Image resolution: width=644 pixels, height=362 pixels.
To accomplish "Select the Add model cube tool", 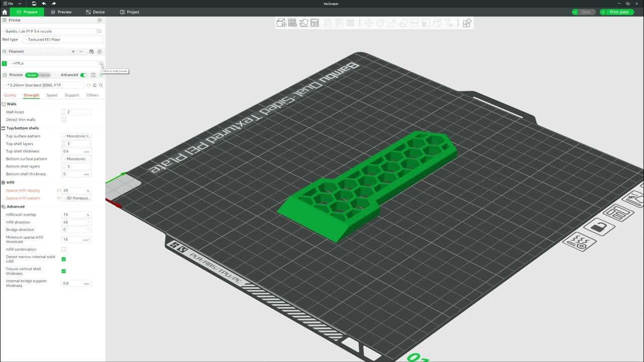I will click(x=281, y=23).
